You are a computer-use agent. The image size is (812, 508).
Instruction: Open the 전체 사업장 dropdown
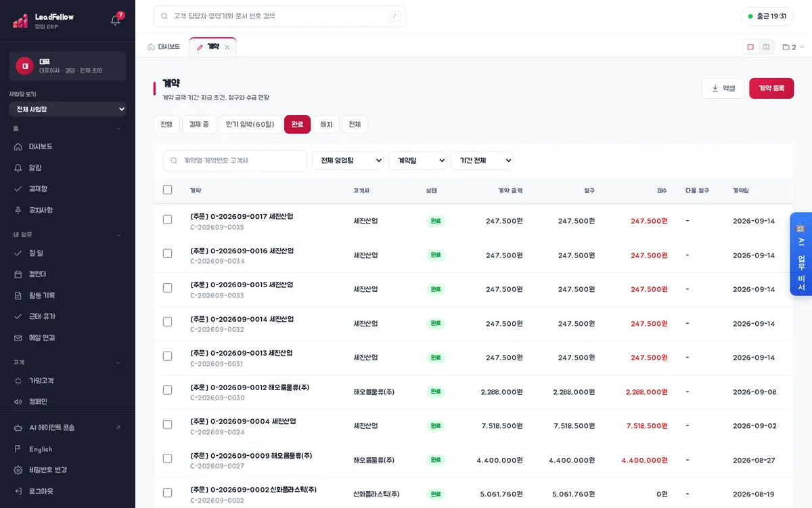point(68,109)
